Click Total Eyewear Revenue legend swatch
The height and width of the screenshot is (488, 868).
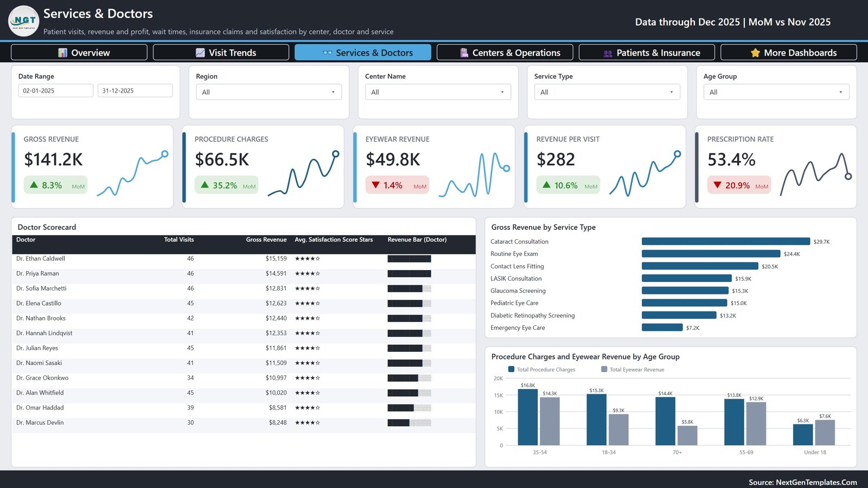tap(604, 369)
